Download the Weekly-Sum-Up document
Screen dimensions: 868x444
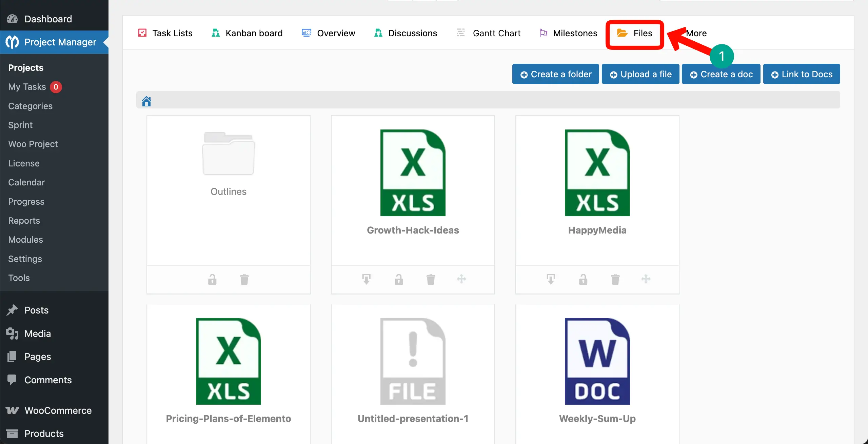click(551, 442)
